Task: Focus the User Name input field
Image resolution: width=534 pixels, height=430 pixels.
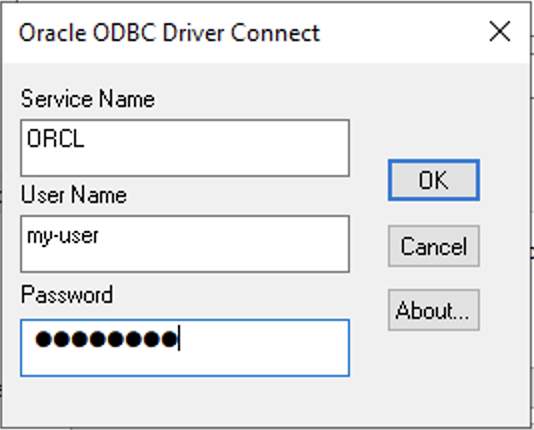Action: (185, 244)
